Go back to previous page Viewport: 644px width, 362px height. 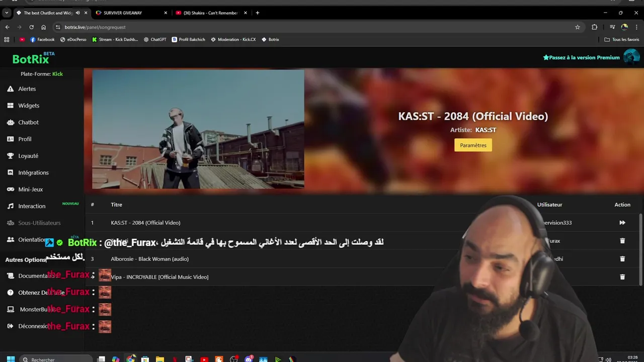(7, 27)
